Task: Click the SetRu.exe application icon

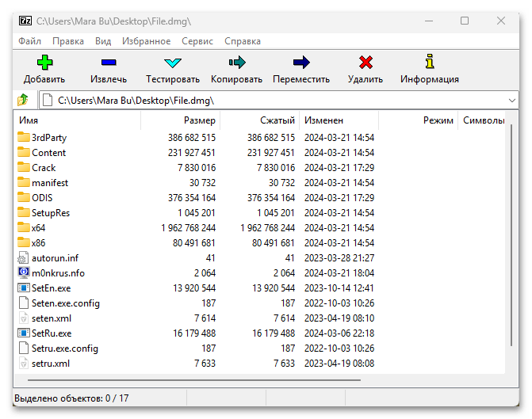Action: (x=24, y=333)
